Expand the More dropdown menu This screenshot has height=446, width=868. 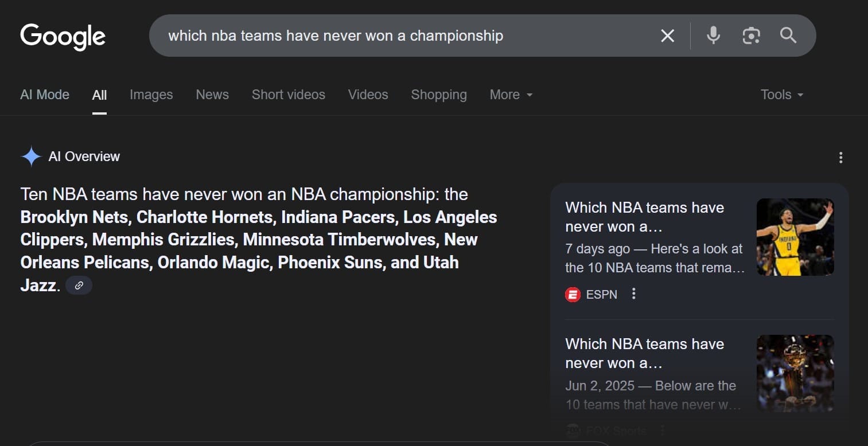511,95
